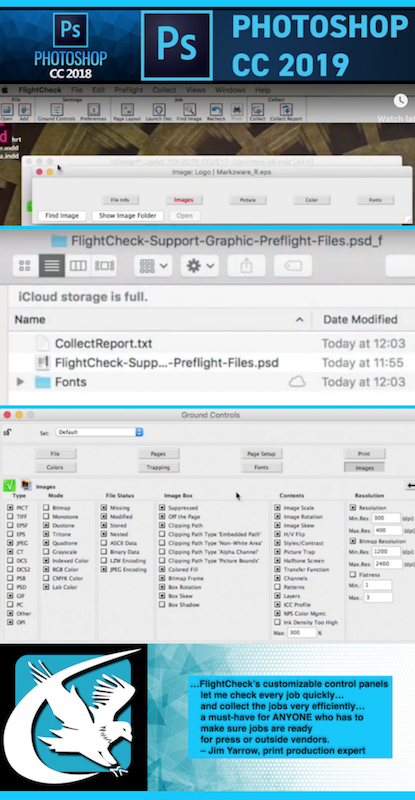Image resolution: width=415 pixels, height=800 pixels.
Task: Click the Find Image button in Image window
Action: coord(62,216)
